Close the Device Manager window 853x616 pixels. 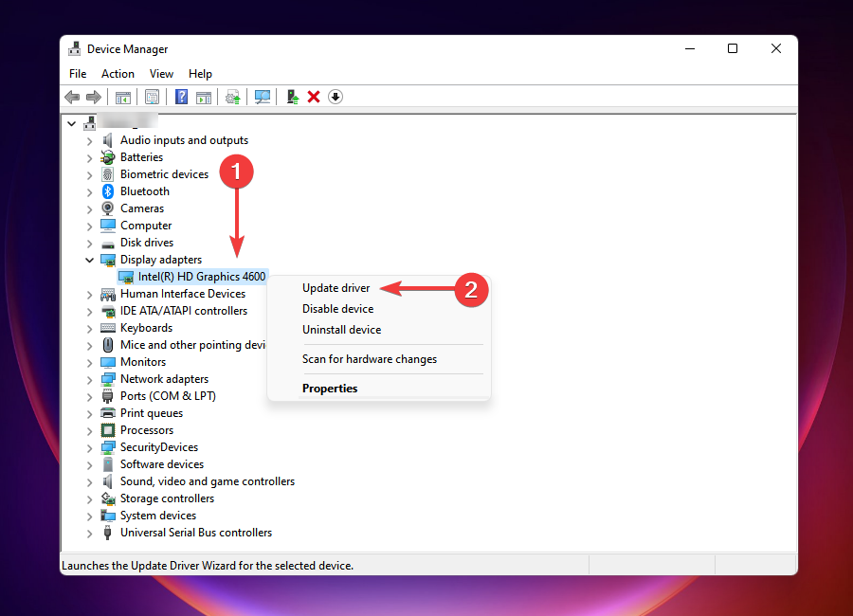tap(776, 48)
